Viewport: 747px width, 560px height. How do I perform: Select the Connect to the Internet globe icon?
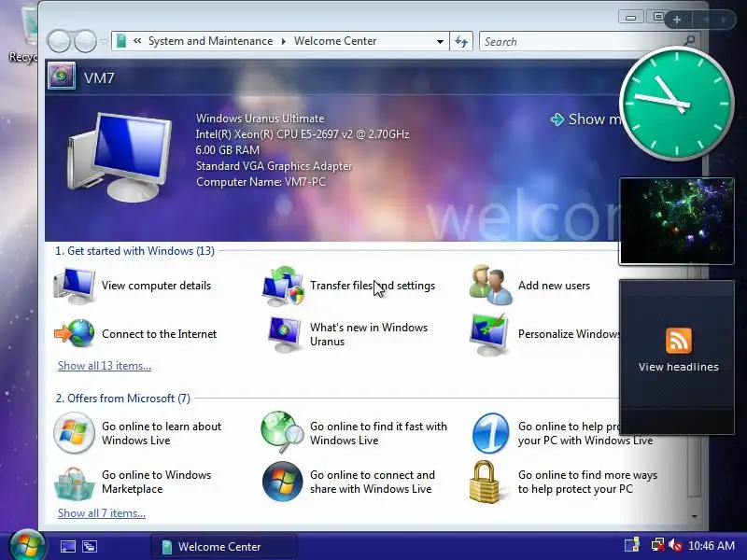[x=75, y=333]
